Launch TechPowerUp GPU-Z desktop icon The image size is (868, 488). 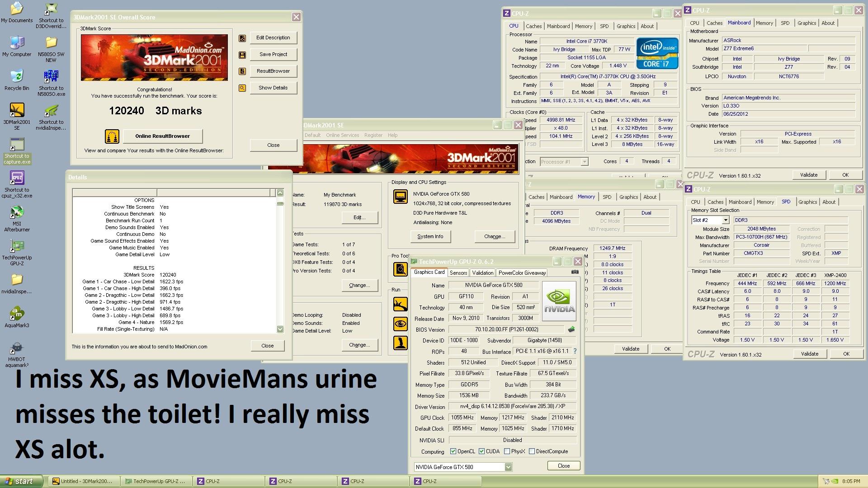pos(17,253)
